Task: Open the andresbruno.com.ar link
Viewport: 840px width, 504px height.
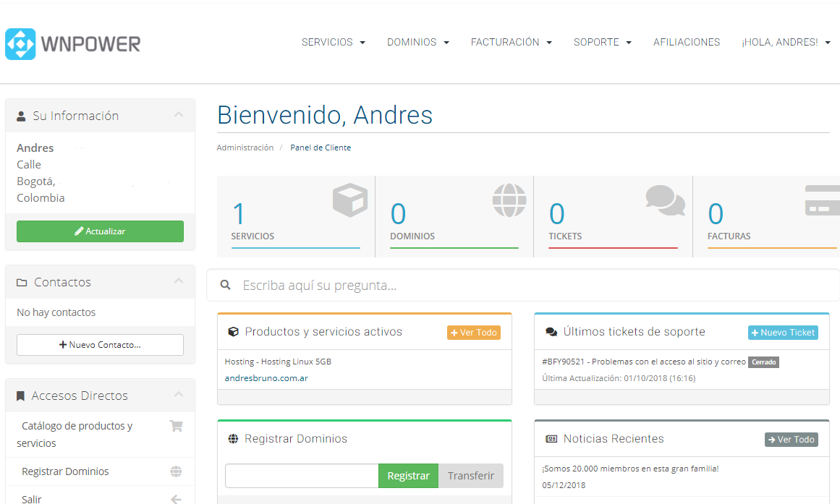Action: pyautogui.click(x=266, y=378)
